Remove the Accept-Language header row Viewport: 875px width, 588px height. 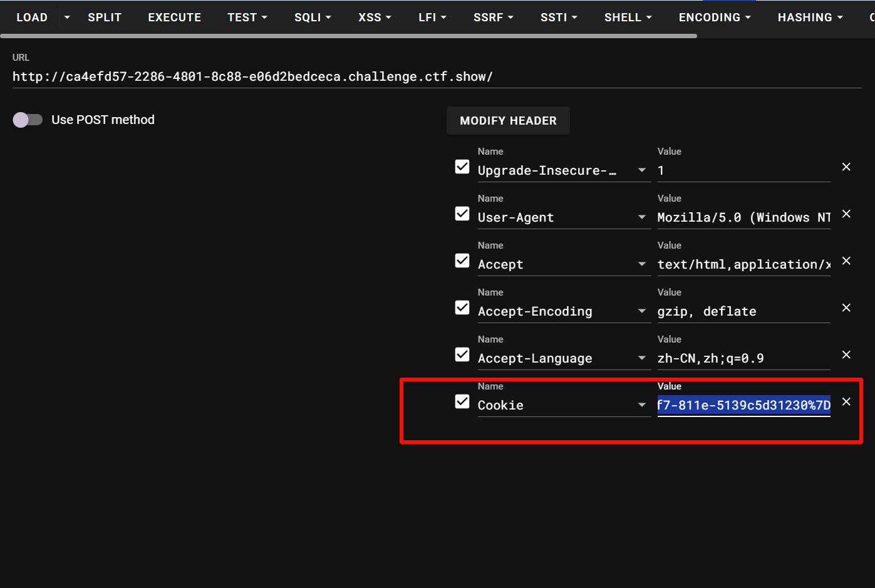(x=846, y=355)
